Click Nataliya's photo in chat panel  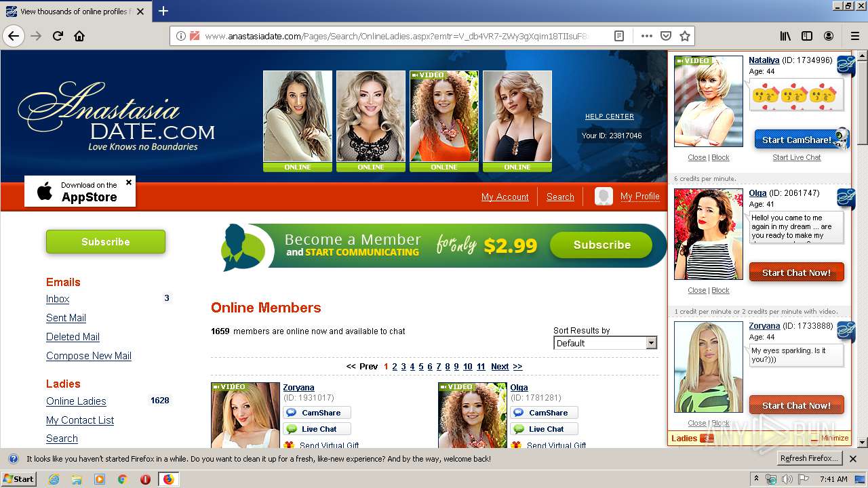(x=709, y=101)
